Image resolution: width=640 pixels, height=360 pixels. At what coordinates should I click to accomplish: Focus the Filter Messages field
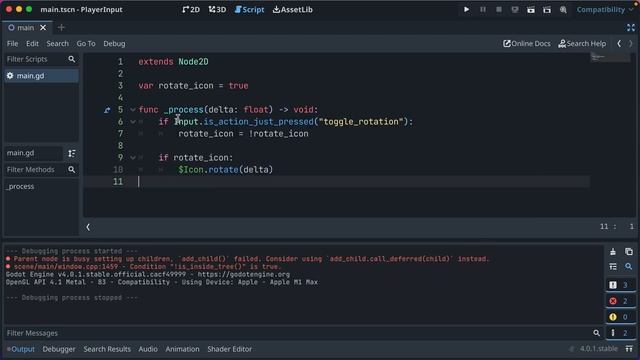[304, 333]
